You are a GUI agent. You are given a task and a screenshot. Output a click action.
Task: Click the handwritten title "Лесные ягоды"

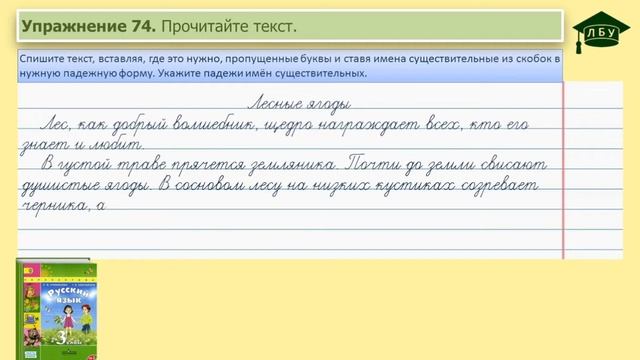[x=299, y=104]
